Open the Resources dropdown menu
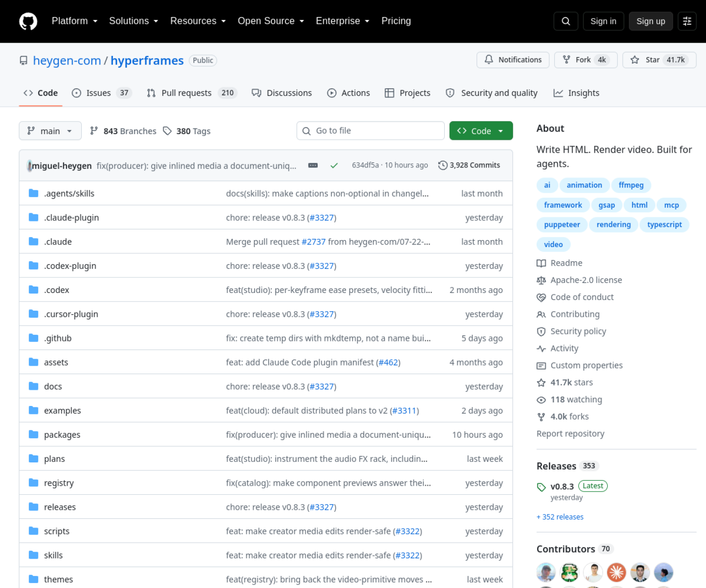The image size is (706, 588). (198, 21)
